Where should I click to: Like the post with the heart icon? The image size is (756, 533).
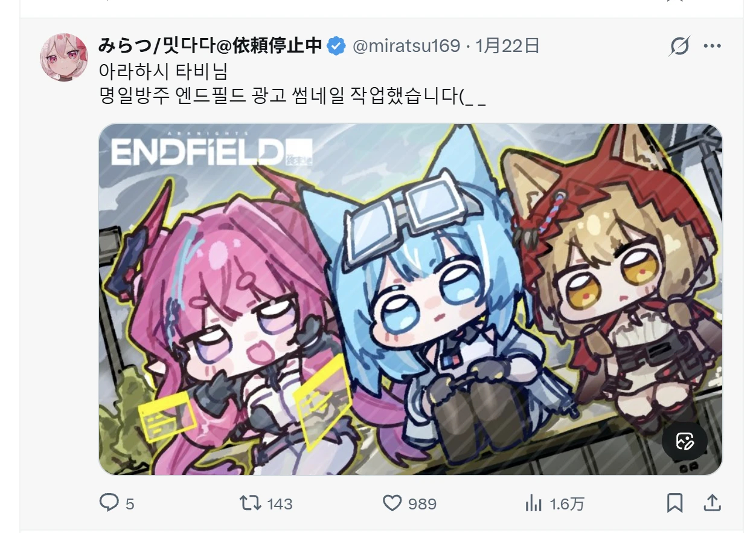(x=392, y=503)
